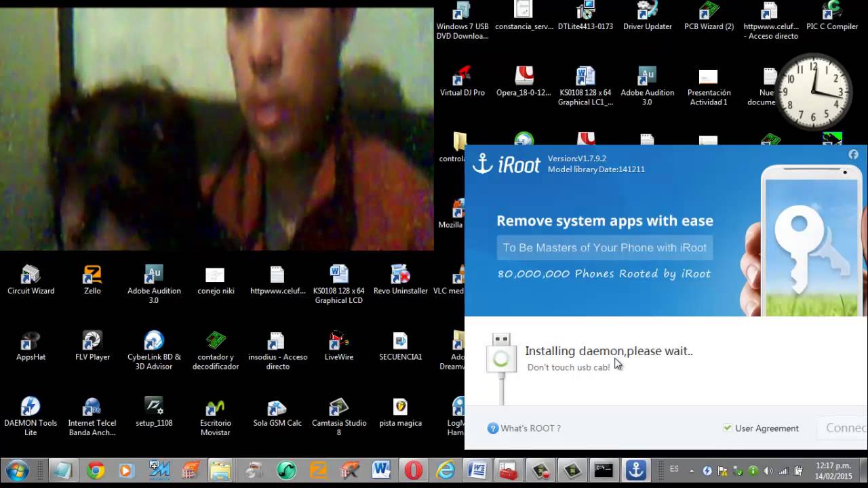The image size is (868, 488).
Task: Open the red toolbox taskbar icon
Action: click(x=508, y=470)
